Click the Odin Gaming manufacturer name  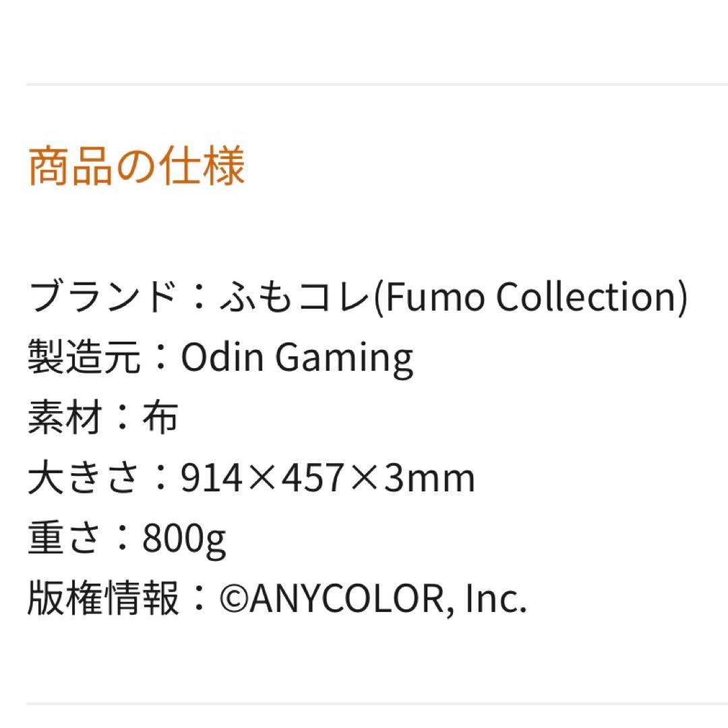click(x=297, y=357)
